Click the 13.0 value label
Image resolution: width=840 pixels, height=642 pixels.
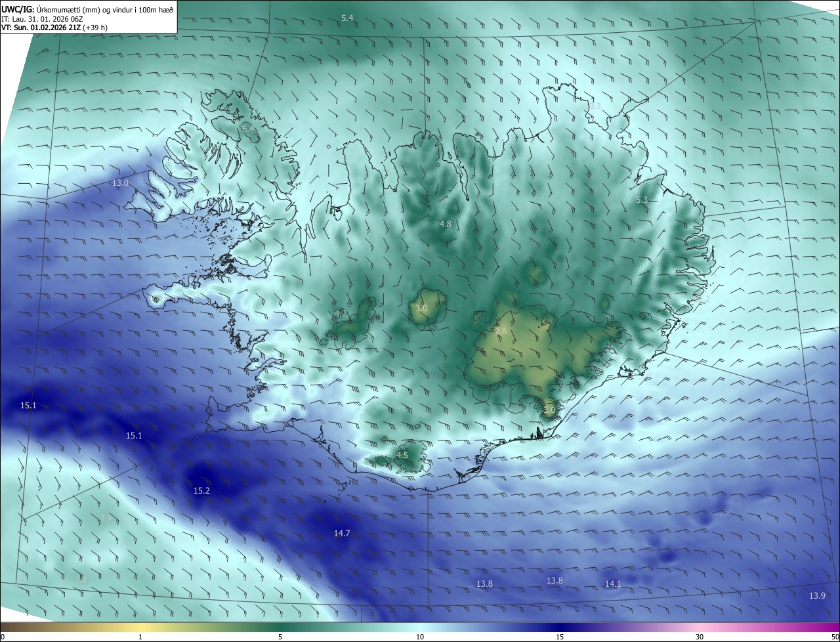pos(120,183)
